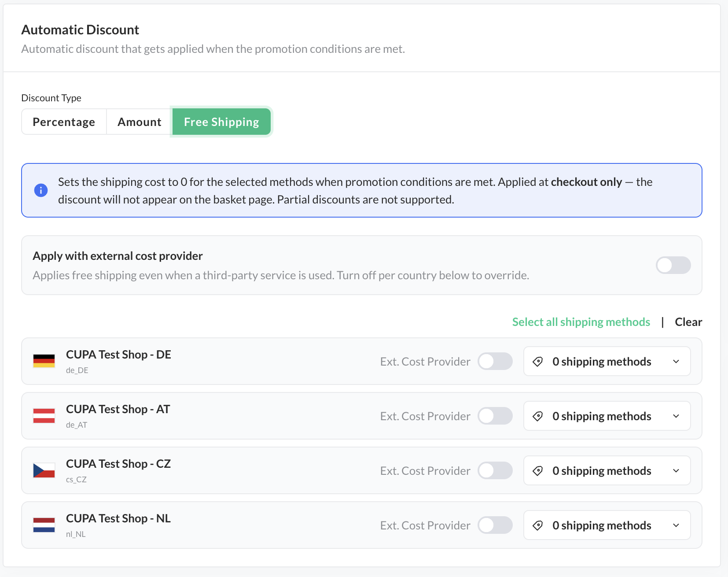728x577 pixels.
Task: Click the CUPA Test Shop - AT name
Action: 118,409
